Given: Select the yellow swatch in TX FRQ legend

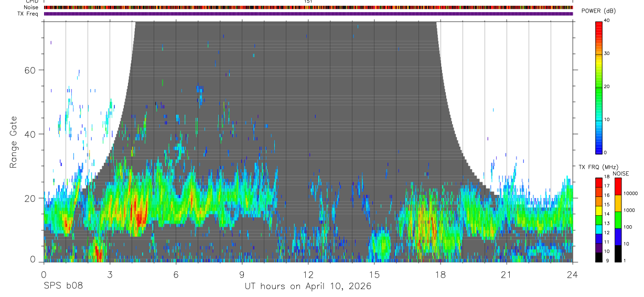Looking at the screenshot, I should tap(598, 210).
